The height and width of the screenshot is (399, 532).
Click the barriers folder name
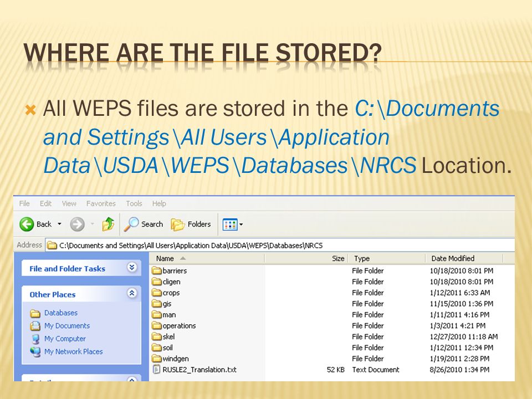coord(175,271)
